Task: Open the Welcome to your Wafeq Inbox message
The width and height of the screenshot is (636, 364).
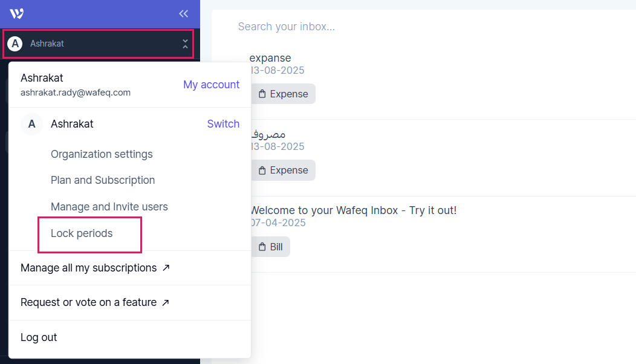Action: [x=354, y=210]
